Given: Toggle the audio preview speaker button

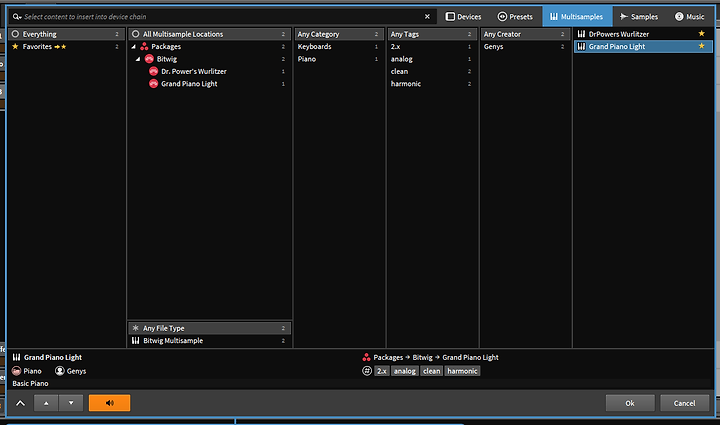Looking at the screenshot, I should pyautogui.click(x=109, y=403).
